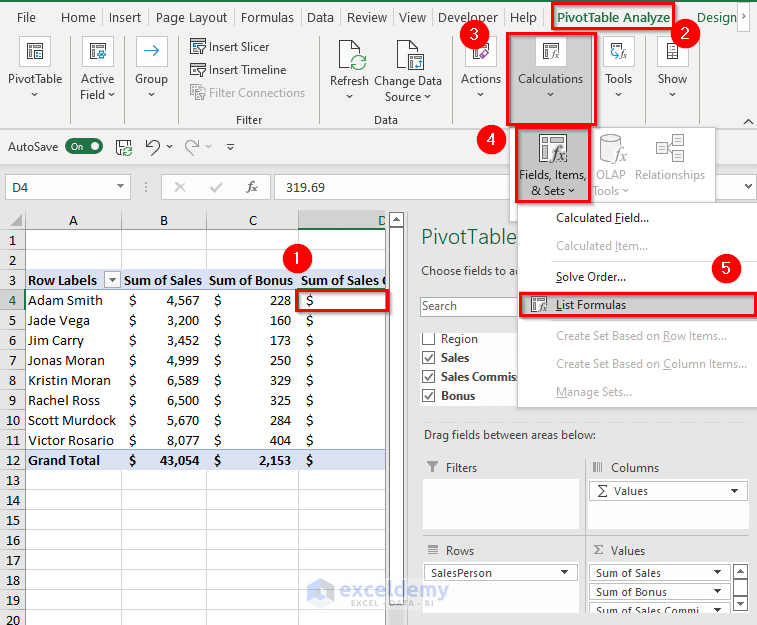This screenshot has width=757, height=625.
Task: Switch to the Formulas tab
Action: coord(267,18)
